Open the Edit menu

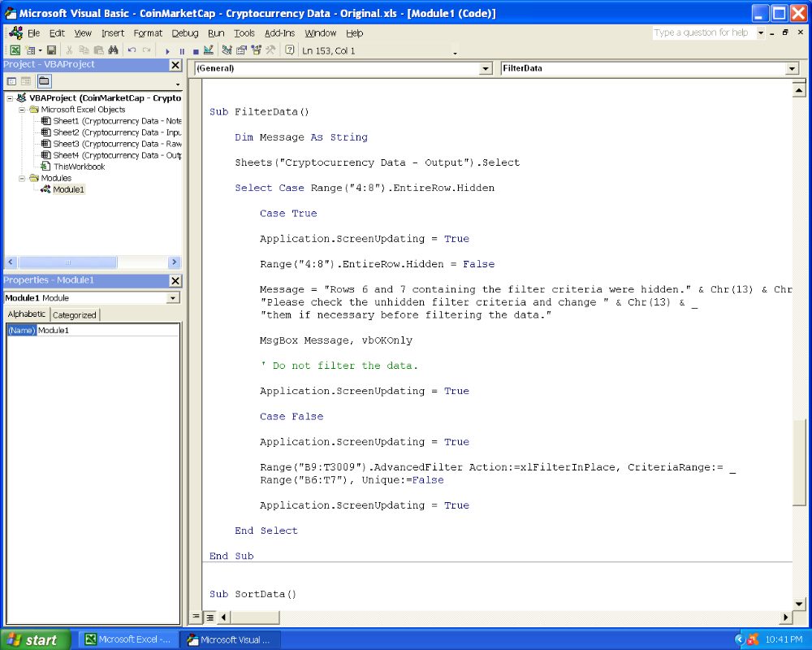57,33
